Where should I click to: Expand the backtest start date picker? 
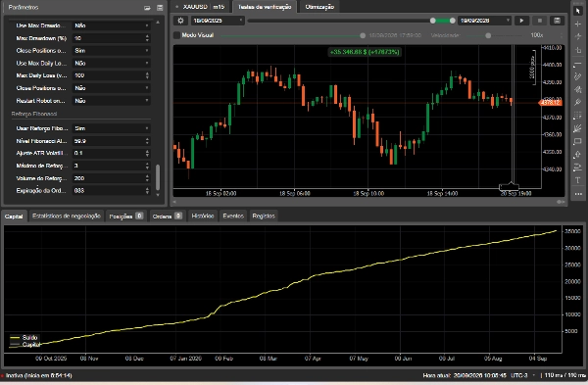[219, 21]
